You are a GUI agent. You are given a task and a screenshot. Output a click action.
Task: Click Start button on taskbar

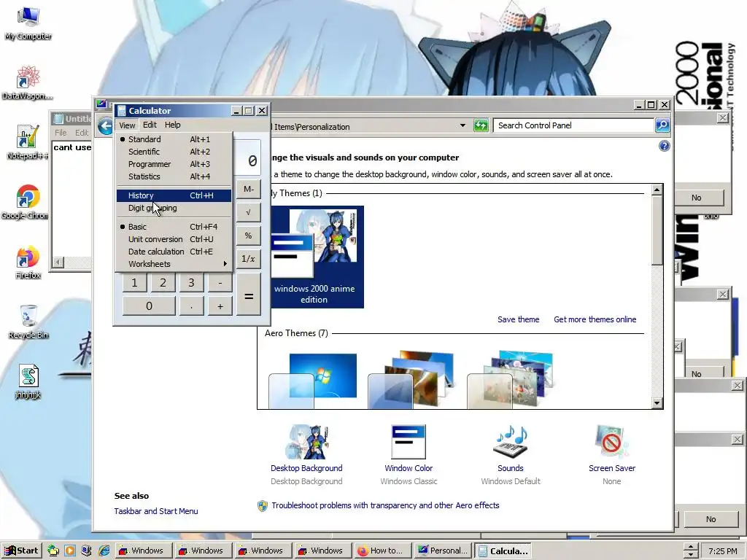coord(21,551)
